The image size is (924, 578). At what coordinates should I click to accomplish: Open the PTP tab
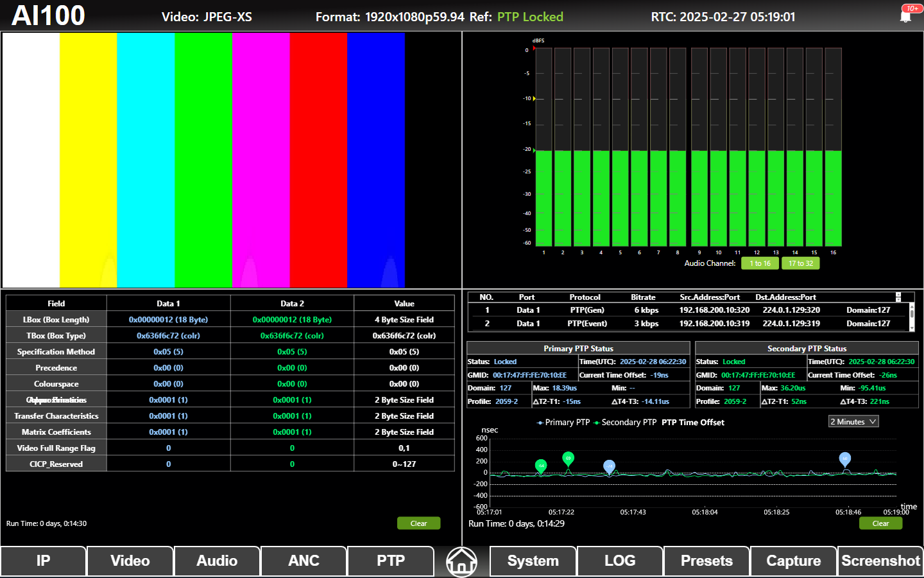tap(390, 561)
